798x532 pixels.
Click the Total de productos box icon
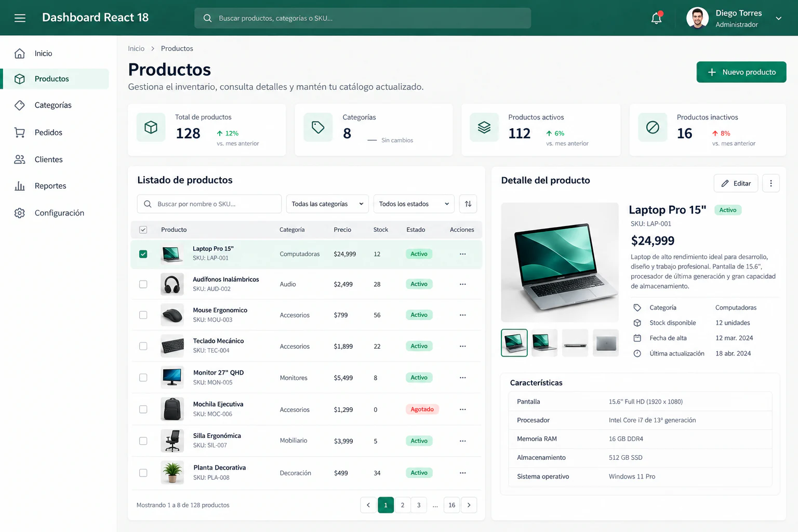(x=151, y=127)
